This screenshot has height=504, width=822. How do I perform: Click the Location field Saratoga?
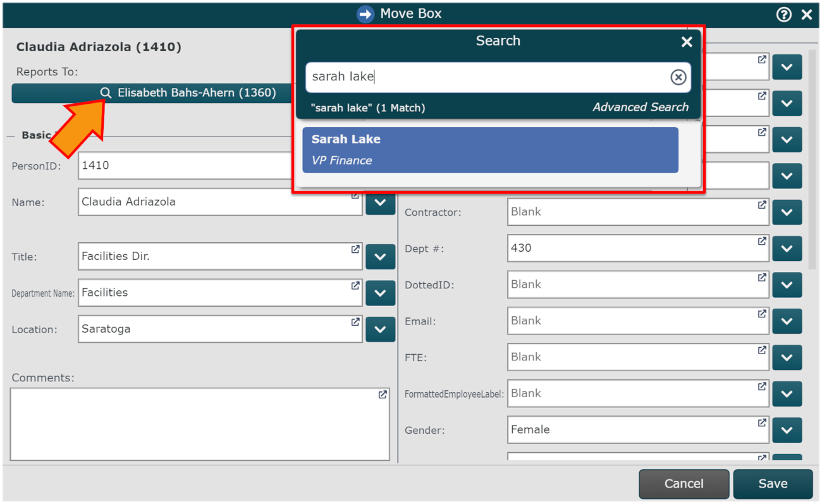point(220,329)
